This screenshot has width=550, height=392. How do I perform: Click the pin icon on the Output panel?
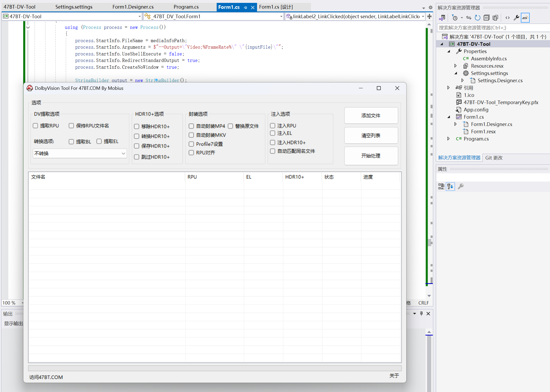click(x=421, y=314)
